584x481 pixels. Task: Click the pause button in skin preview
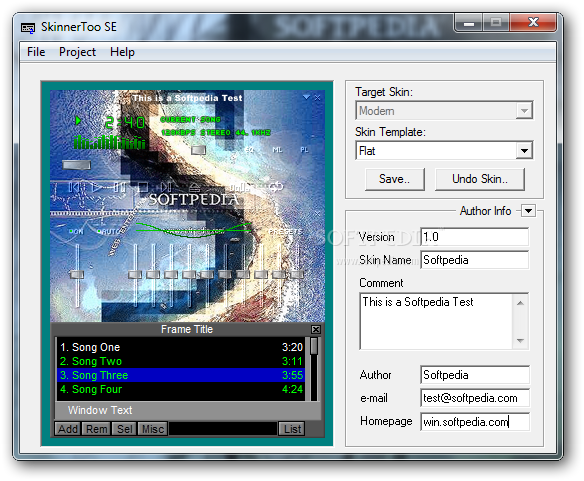pyautogui.click(x=120, y=187)
